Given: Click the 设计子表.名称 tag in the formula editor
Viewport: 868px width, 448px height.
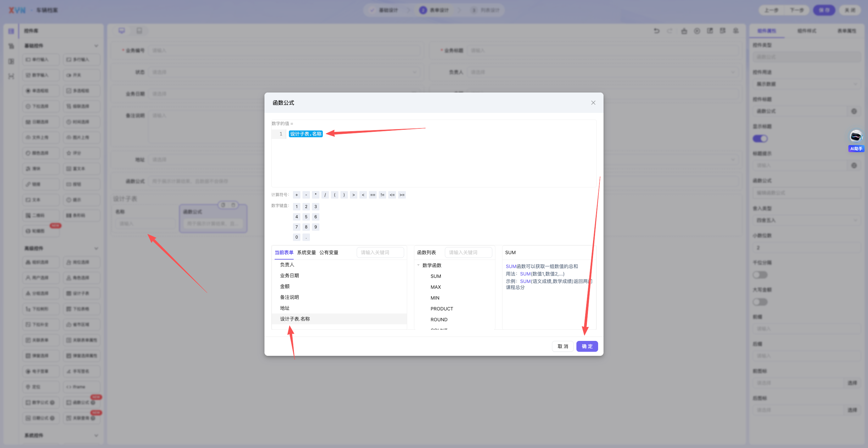Looking at the screenshot, I should coord(306,134).
